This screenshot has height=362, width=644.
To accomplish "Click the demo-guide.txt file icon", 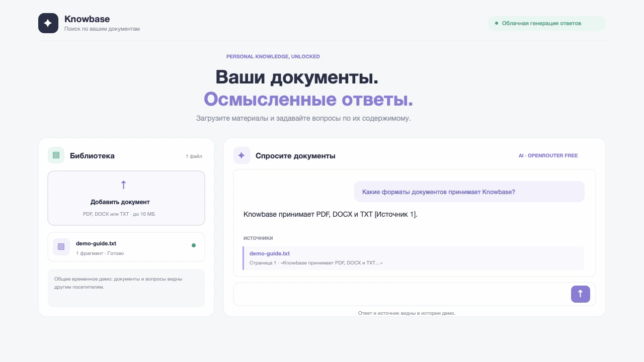I will coord(61,247).
